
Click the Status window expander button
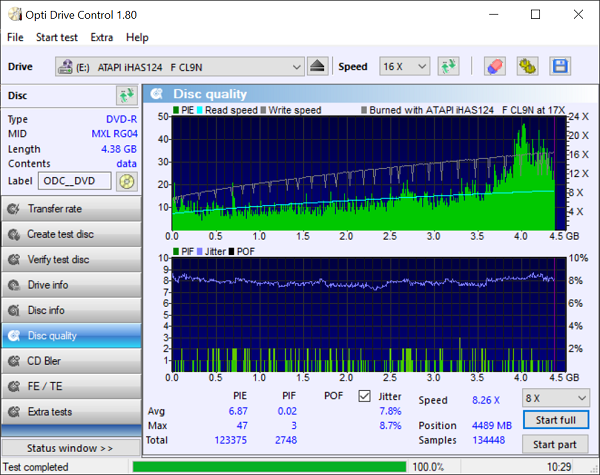tap(70, 448)
